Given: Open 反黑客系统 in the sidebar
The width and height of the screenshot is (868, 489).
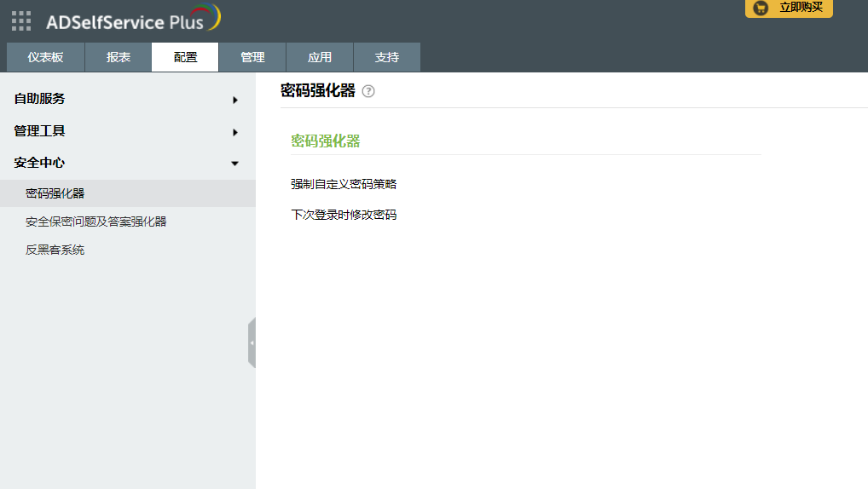Looking at the screenshot, I should point(55,250).
